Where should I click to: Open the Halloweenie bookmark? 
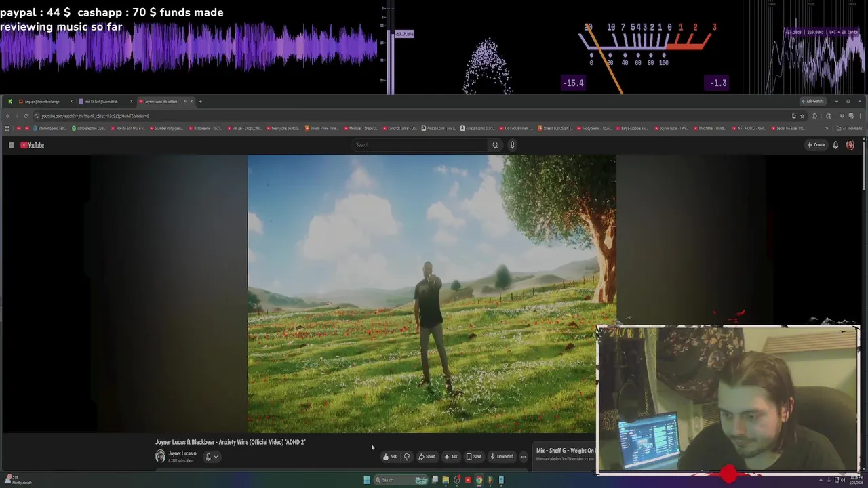(205, 128)
